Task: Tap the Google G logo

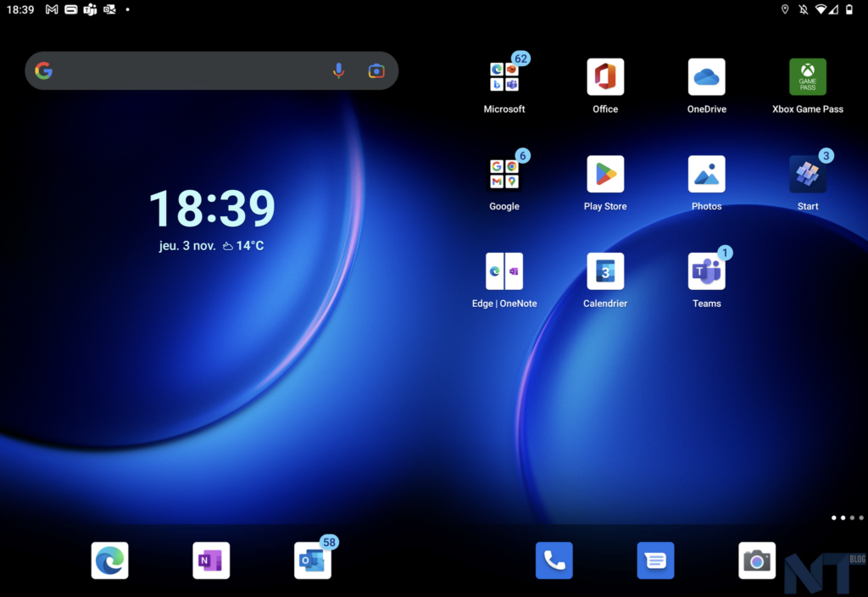Action: [x=44, y=71]
